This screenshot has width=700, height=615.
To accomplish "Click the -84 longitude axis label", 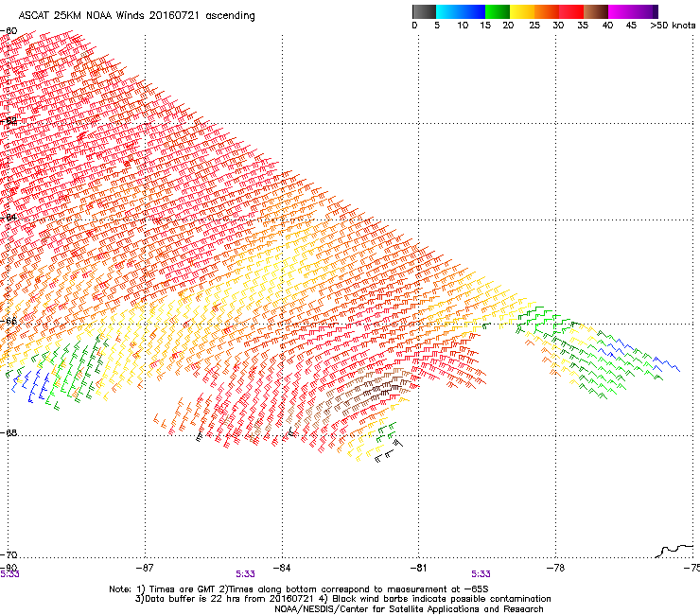I will 282,568.
